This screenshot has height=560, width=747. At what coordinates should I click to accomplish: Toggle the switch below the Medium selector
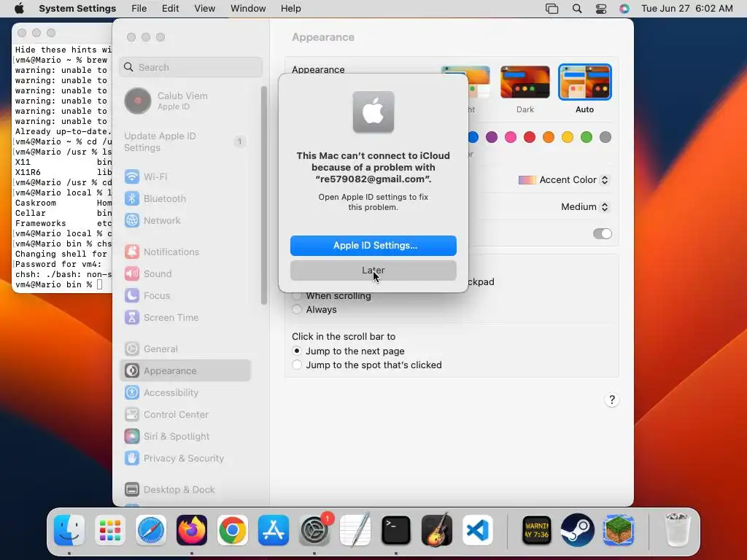602,234
